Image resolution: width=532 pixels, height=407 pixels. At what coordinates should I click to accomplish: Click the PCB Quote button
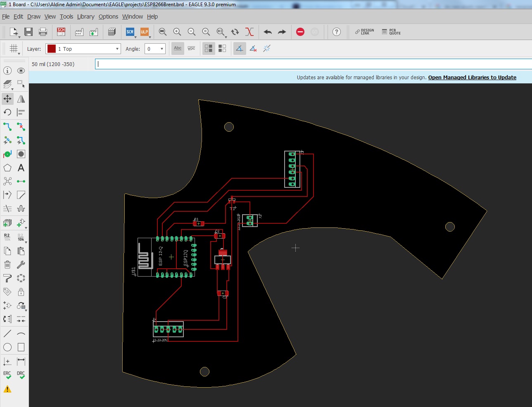tap(391, 32)
